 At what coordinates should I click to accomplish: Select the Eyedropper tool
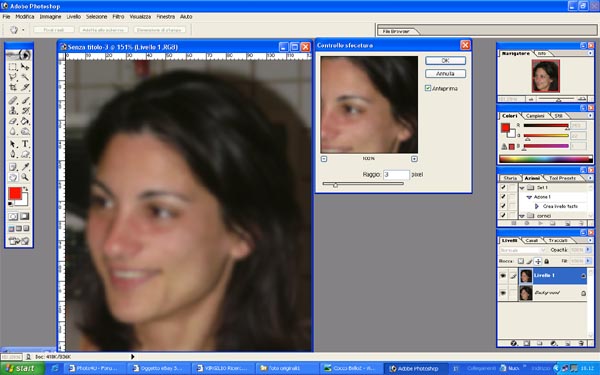(25, 167)
